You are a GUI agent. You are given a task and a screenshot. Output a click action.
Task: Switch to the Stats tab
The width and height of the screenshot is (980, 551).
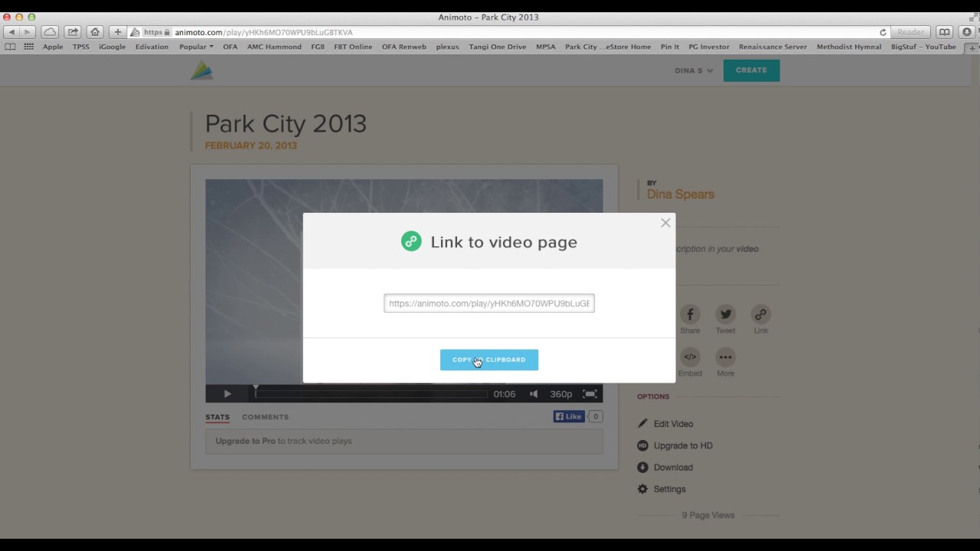(217, 417)
